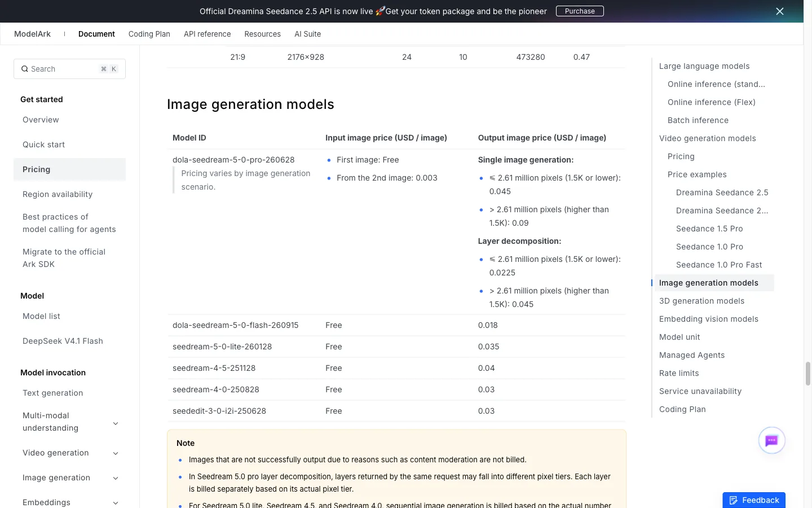Open the floating chat assistant icon
812x508 pixels.
(771, 440)
